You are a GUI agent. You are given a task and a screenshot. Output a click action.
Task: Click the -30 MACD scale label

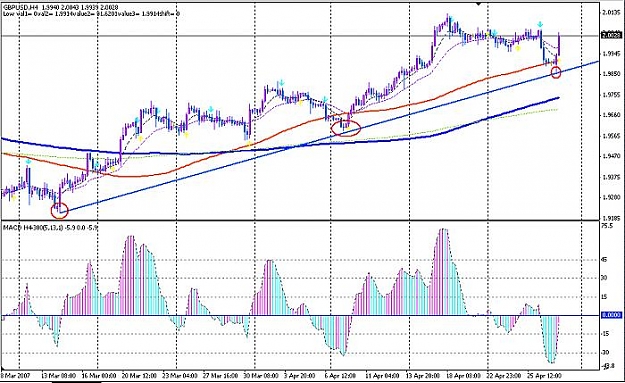pyautogui.click(x=605, y=353)
